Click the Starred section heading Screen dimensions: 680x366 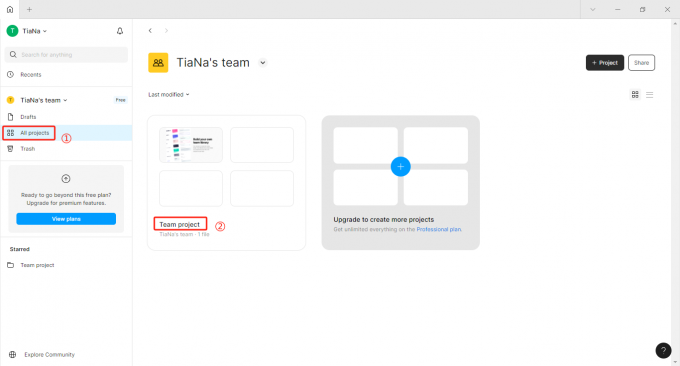pos(20,249)
